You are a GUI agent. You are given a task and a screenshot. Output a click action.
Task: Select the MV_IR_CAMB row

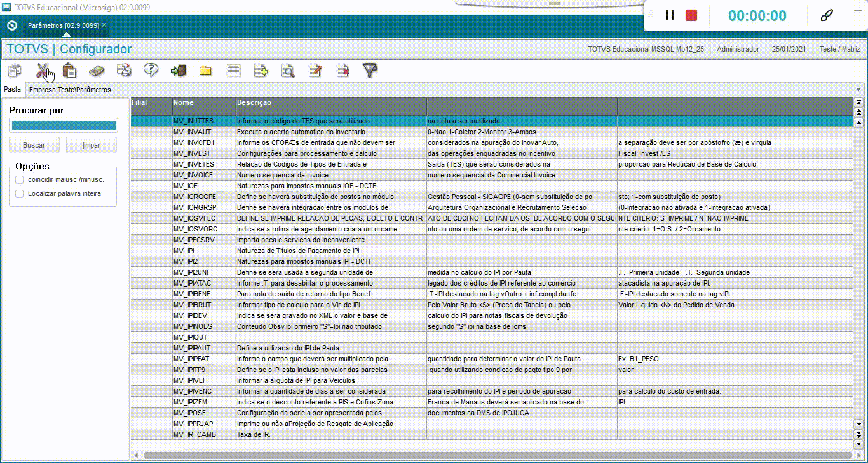coord(491,434)
